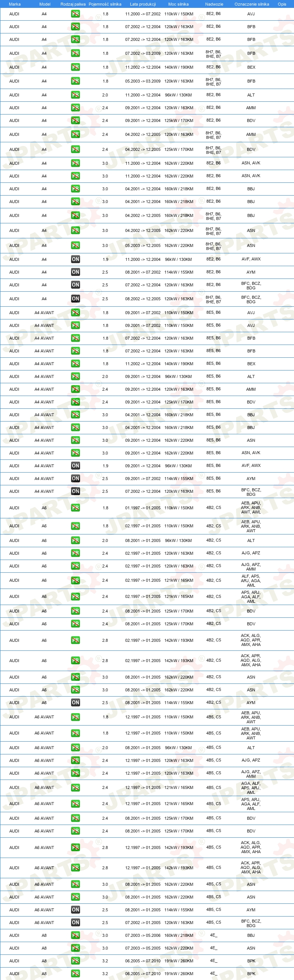The width and height of the screenshot is (294, 980).
Task: Click the date cell '07.2003 -> 05.2005'
Action: [143, 948]
